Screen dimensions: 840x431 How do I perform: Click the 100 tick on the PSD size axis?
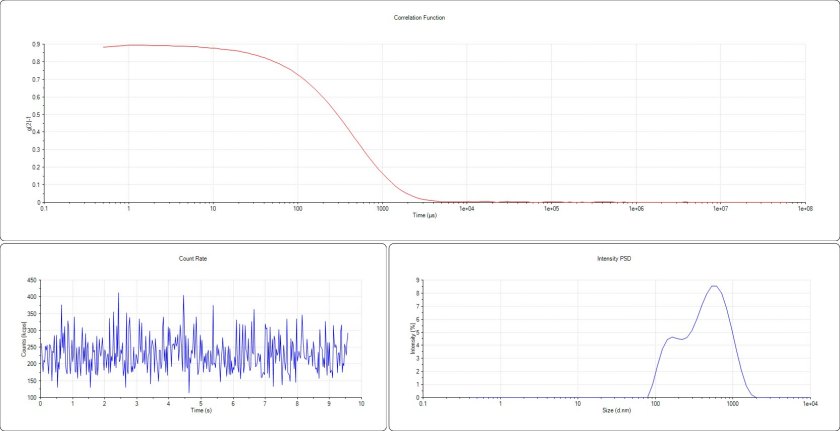point(655,404)
